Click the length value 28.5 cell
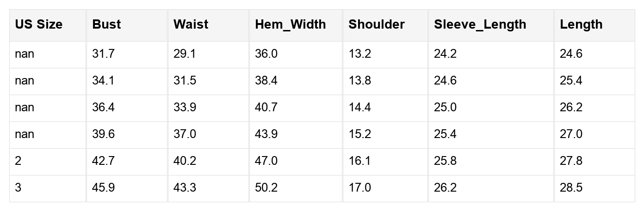This screenshot has height=211, width=644. click(571, 188)
